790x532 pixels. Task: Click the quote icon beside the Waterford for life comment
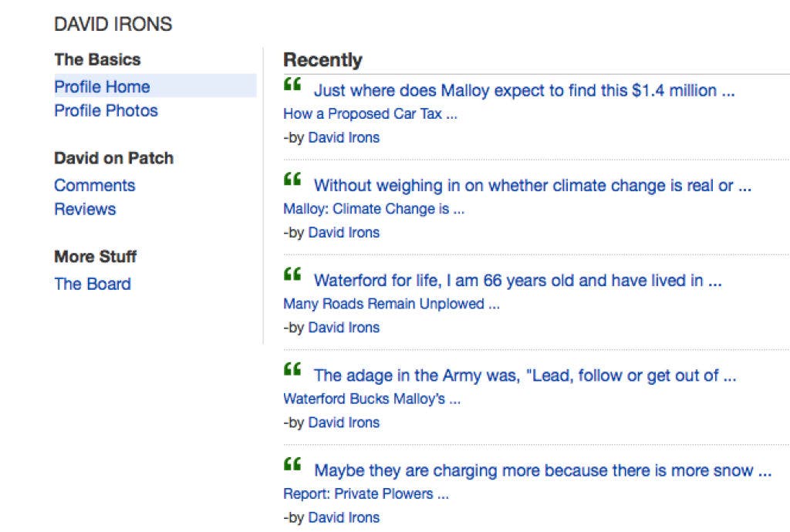coord(292,274)
